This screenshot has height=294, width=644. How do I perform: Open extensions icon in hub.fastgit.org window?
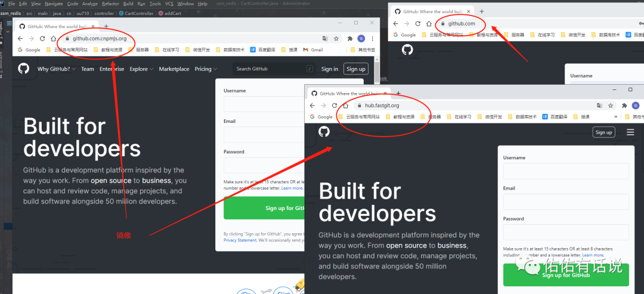624,106
